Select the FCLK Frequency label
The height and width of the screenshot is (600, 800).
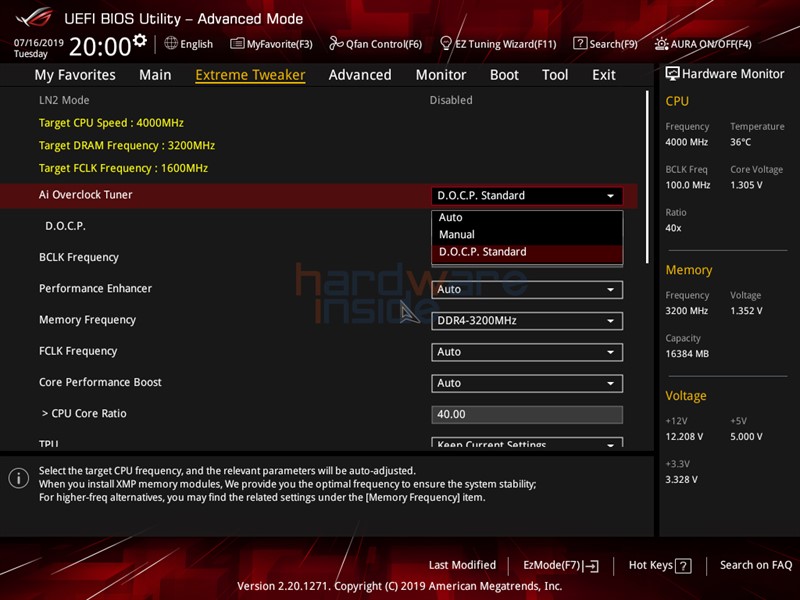coord(78,351)
